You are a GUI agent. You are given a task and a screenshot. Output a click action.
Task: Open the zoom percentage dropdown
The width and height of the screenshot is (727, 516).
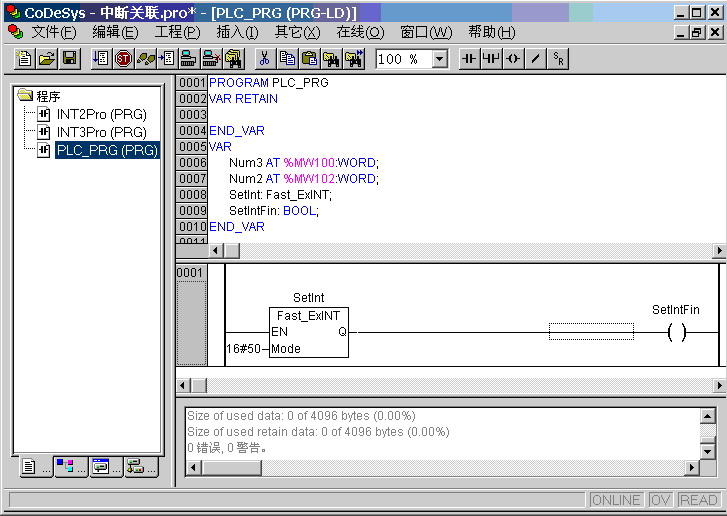(x=439, y=59)
